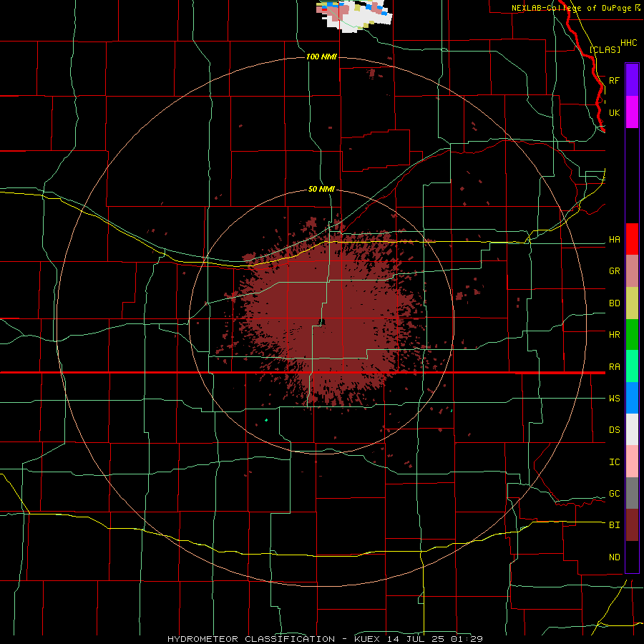Viewport: 644px width, 644px height.
Task: Click the ND legend label
Action: 614,557
